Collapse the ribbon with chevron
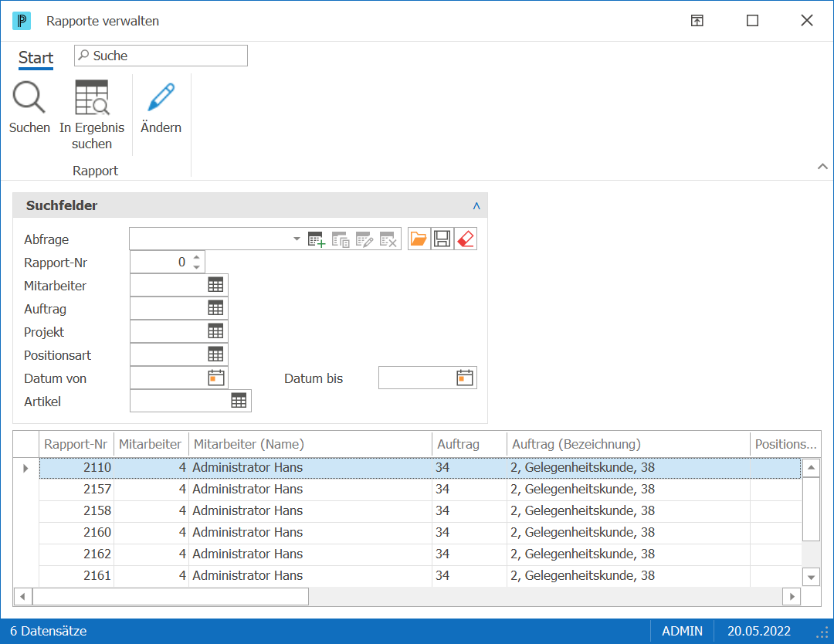 tap(822, 167)
